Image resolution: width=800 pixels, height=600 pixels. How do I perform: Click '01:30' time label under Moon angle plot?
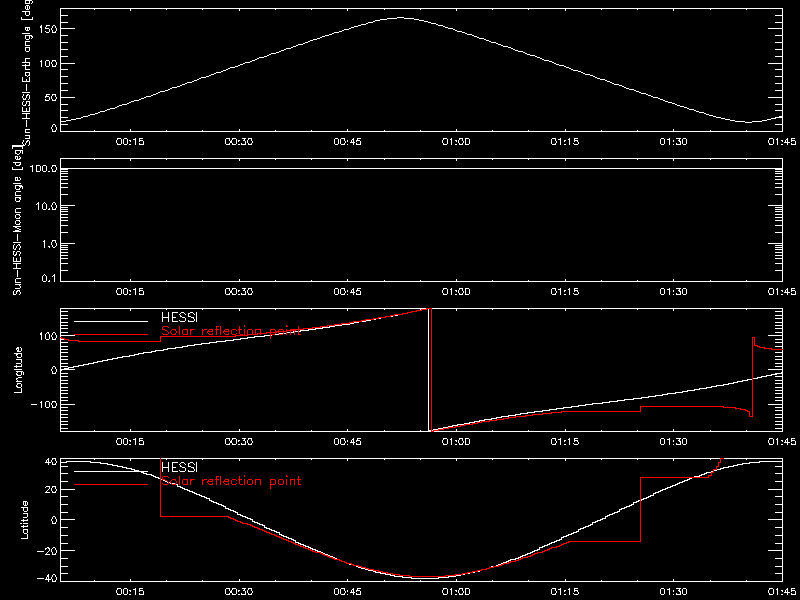pos(673,292)
